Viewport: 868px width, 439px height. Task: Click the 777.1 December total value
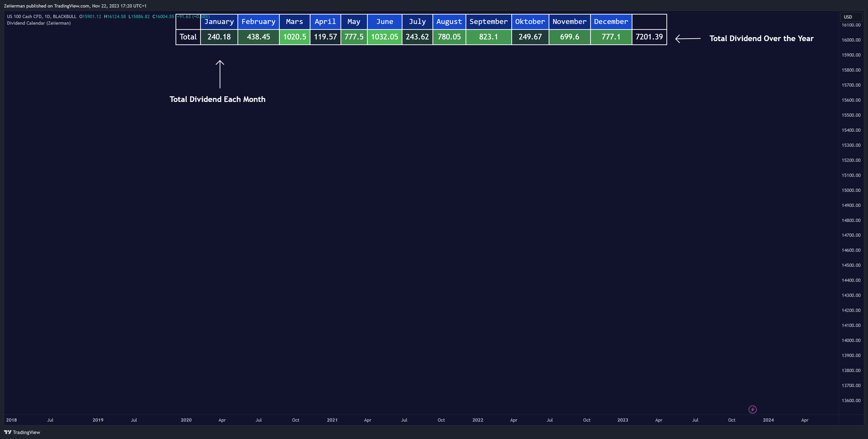point(611,37)
